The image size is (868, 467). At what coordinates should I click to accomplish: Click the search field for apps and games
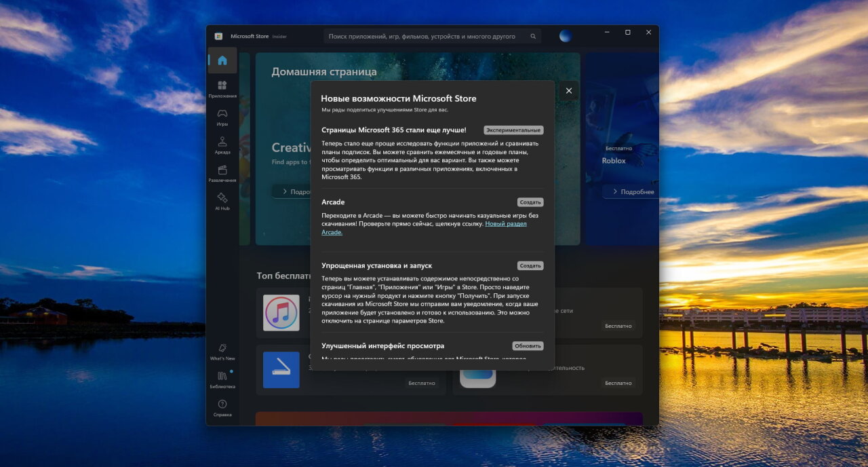[432, 37]
